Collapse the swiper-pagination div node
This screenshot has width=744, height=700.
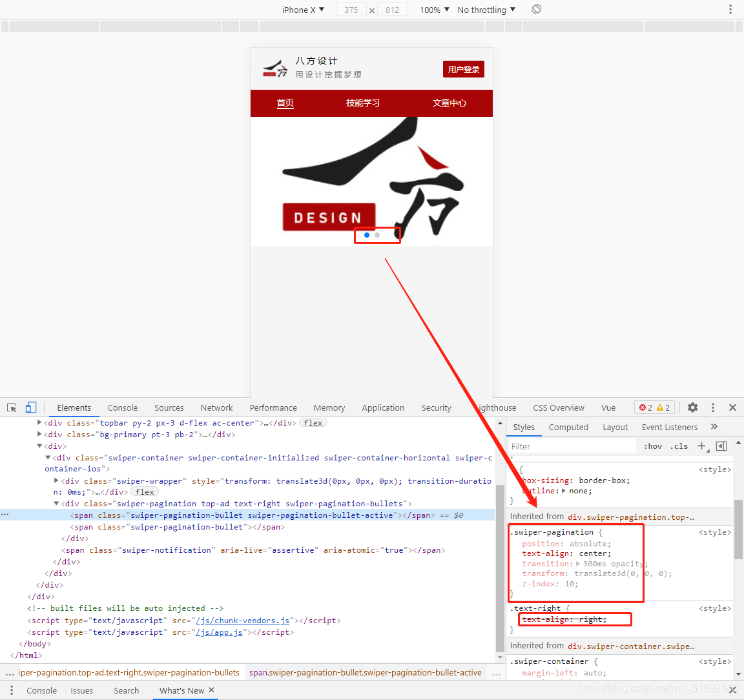tap(56, 504)
